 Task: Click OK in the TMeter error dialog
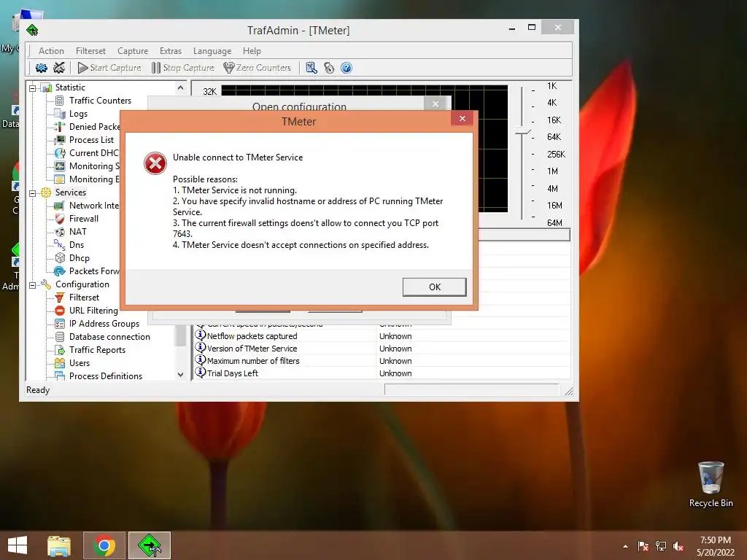point(434,287)
